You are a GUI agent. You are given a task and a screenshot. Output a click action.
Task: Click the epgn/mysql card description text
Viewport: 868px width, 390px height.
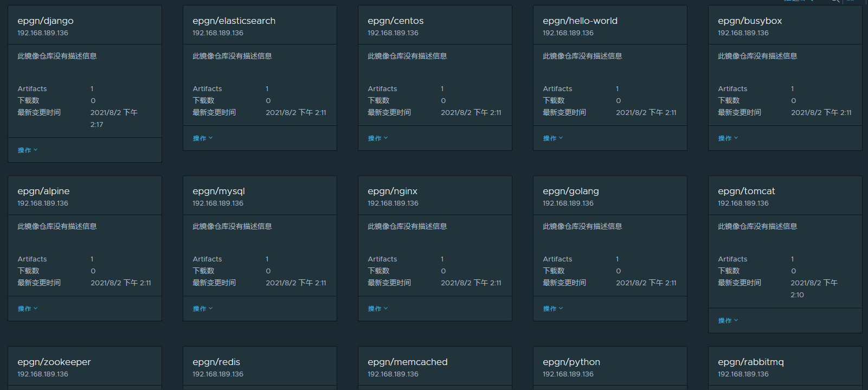pyautogui.click(x=232, y=226)
